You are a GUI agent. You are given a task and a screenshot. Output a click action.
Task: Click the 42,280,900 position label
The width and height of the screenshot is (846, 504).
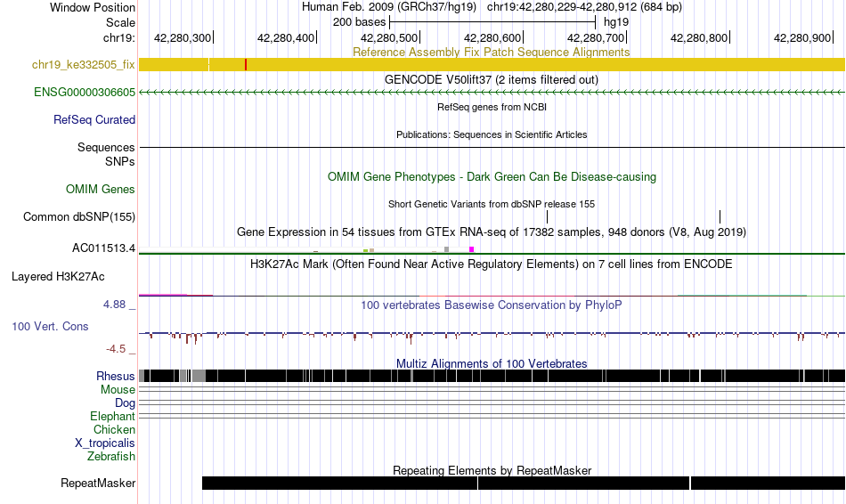(x=802, y=37)
